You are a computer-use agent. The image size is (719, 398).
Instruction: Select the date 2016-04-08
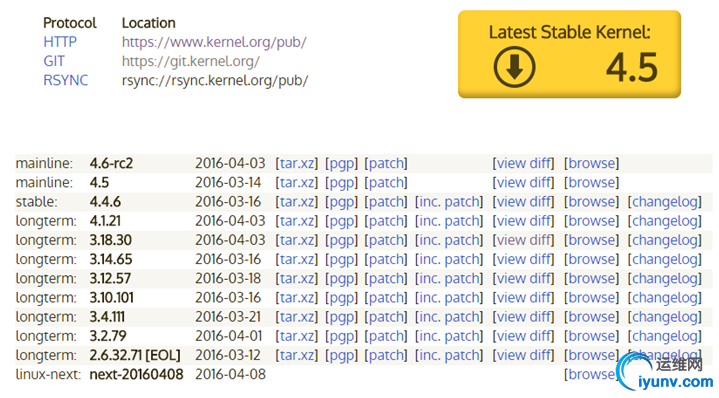pos(230,375)
